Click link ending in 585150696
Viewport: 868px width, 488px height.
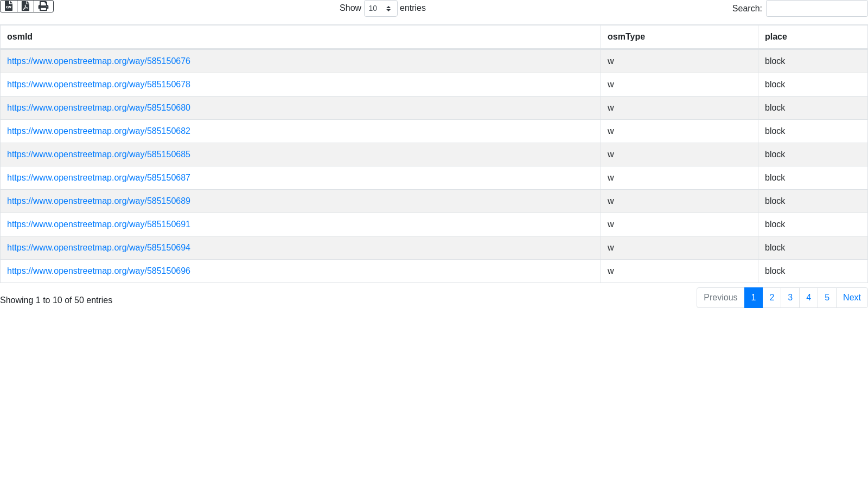(99, 271)
